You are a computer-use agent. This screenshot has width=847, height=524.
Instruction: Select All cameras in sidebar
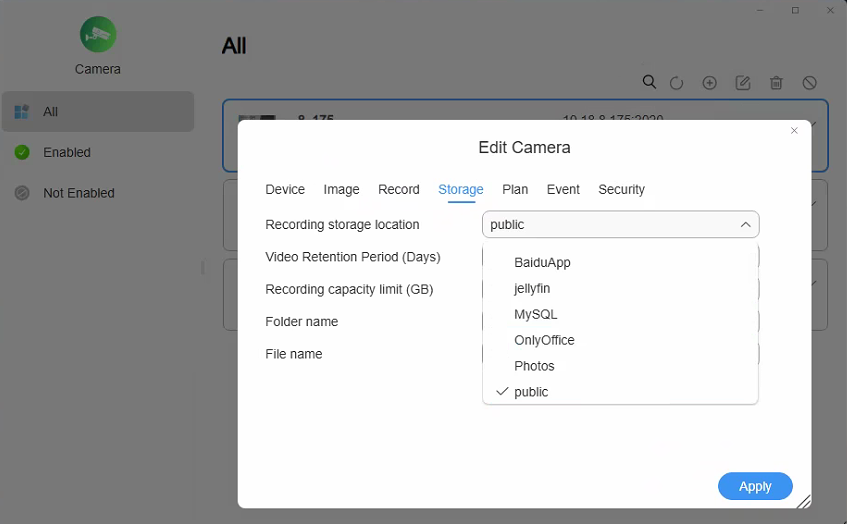pyautogui.click(x=50, y=112)
